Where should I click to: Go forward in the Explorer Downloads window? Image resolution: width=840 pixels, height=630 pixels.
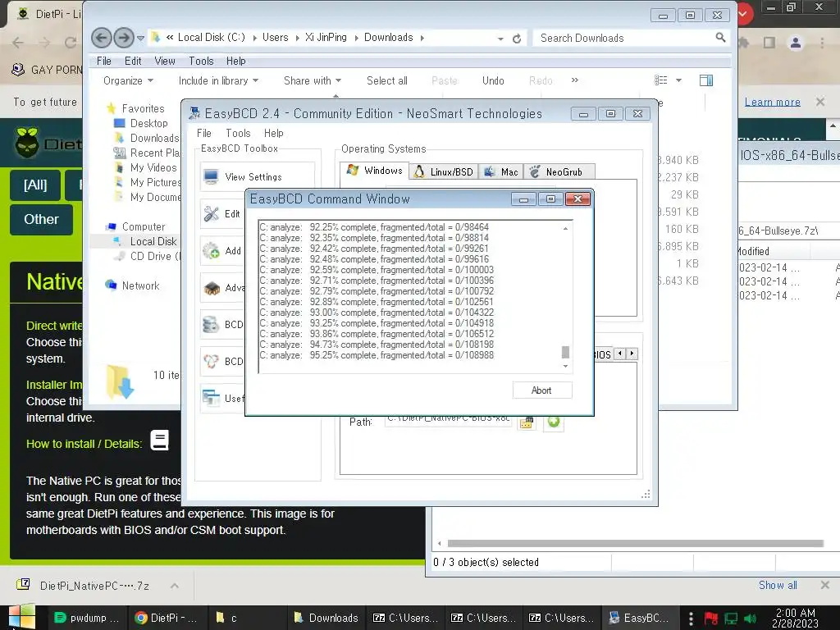click(x=124, y=38)
